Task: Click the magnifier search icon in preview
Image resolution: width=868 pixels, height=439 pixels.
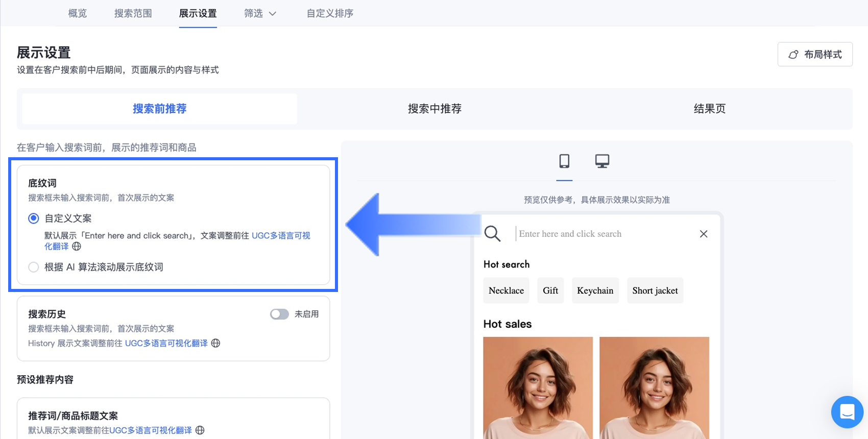Action: tap(492, 234)
